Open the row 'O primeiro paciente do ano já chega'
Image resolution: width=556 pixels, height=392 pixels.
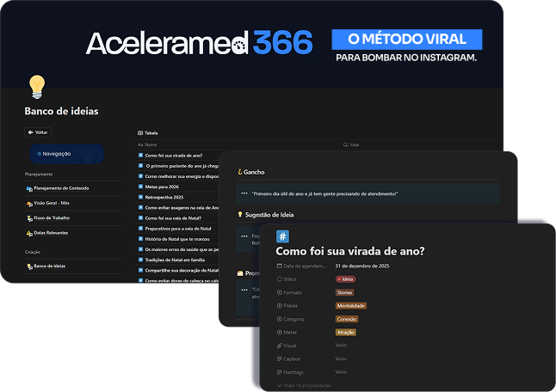182,166
